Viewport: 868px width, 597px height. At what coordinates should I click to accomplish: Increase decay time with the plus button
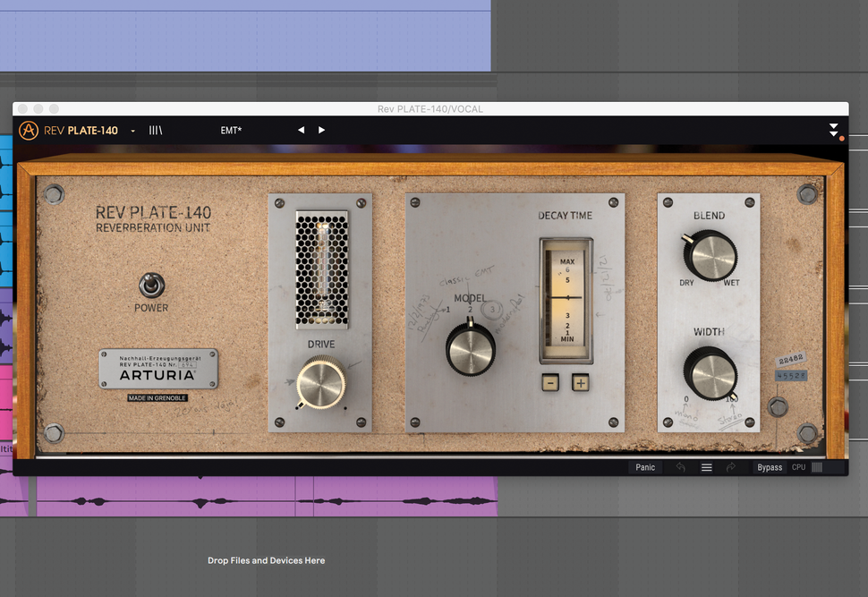click(x=579, y=382)
